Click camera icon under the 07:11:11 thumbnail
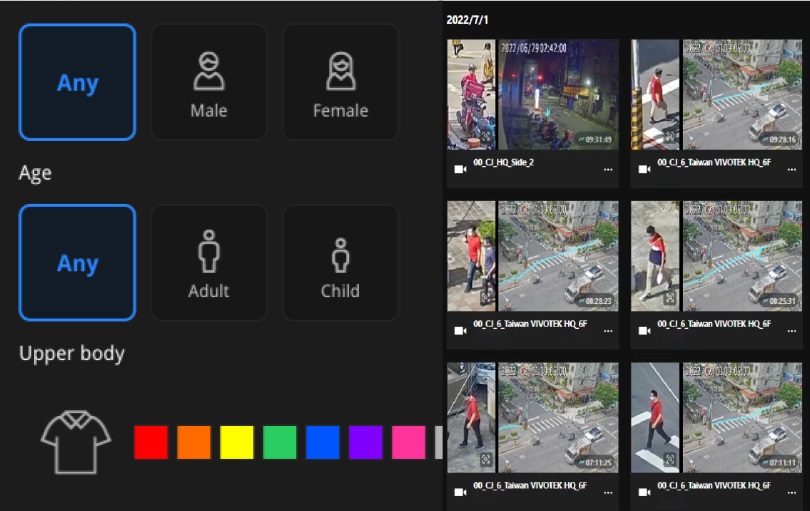Screen dimensions: 810x511 (644, 492)
